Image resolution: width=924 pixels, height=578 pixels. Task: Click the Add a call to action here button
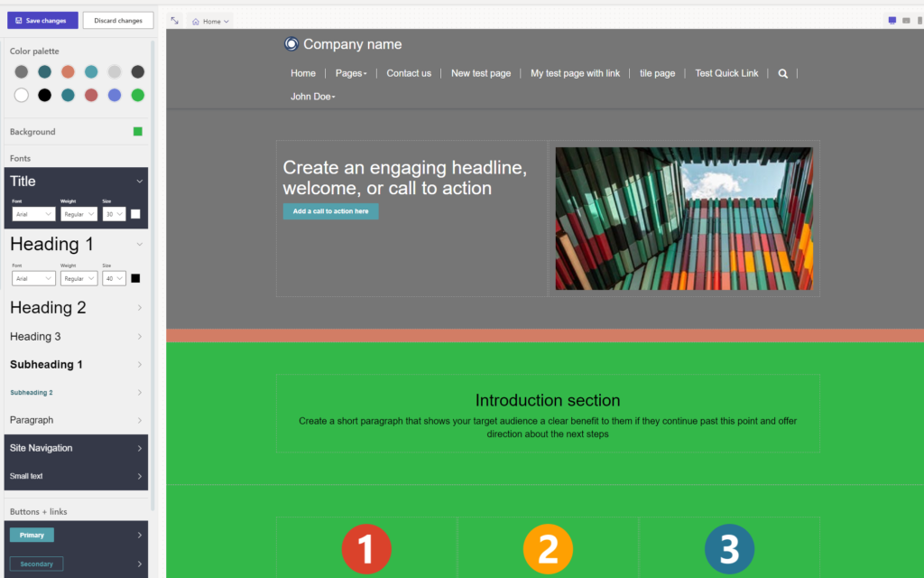click(330, 211)
